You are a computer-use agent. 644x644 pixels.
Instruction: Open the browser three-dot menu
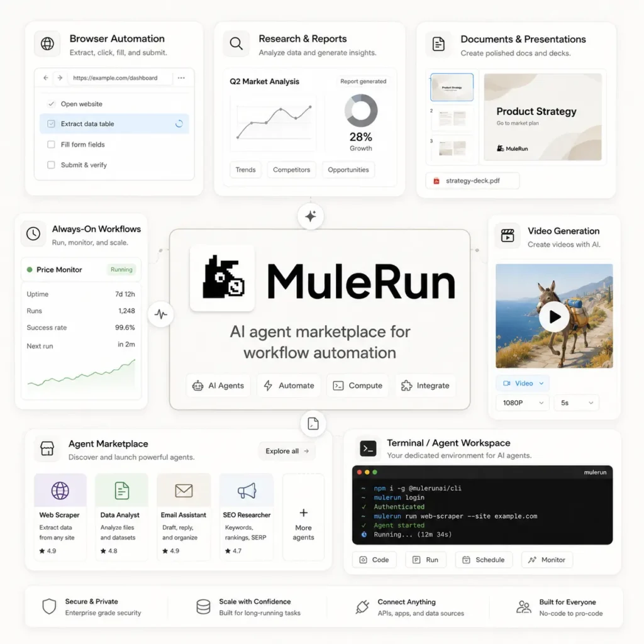pos(181,77)
